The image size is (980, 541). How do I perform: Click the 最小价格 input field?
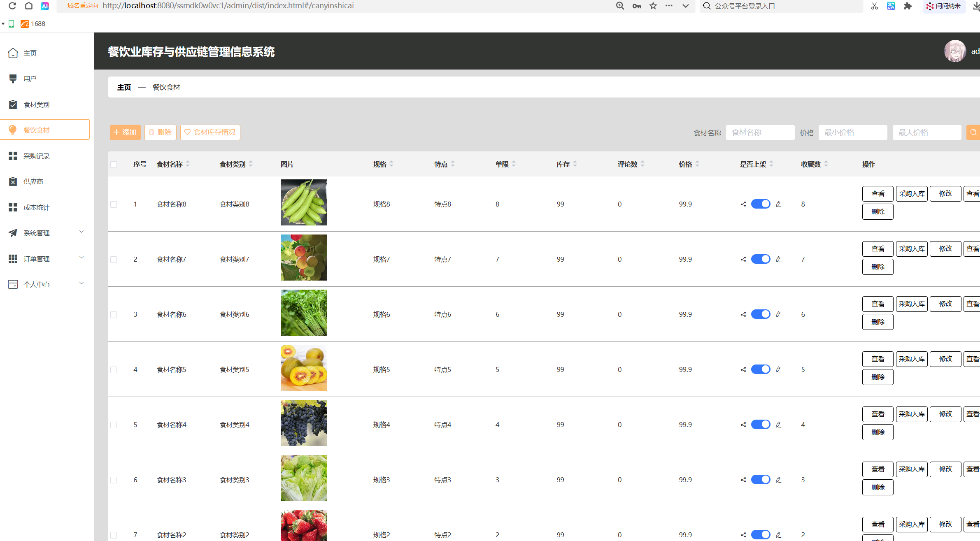pyautogui.click(x=853, y=132)
